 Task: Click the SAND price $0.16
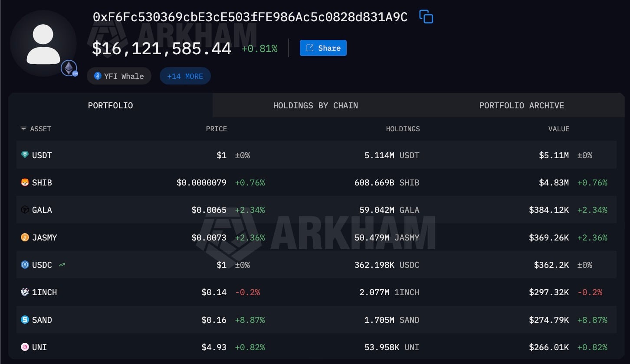coord(214,320)
